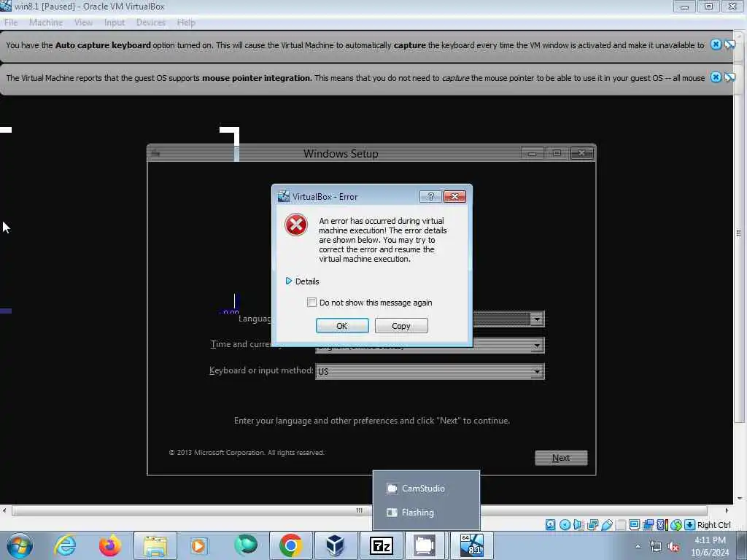This screenshot has width=747, height=560.
Task: Click Copy in the VirtualBox Error dialog
Action: pos(401,326)
